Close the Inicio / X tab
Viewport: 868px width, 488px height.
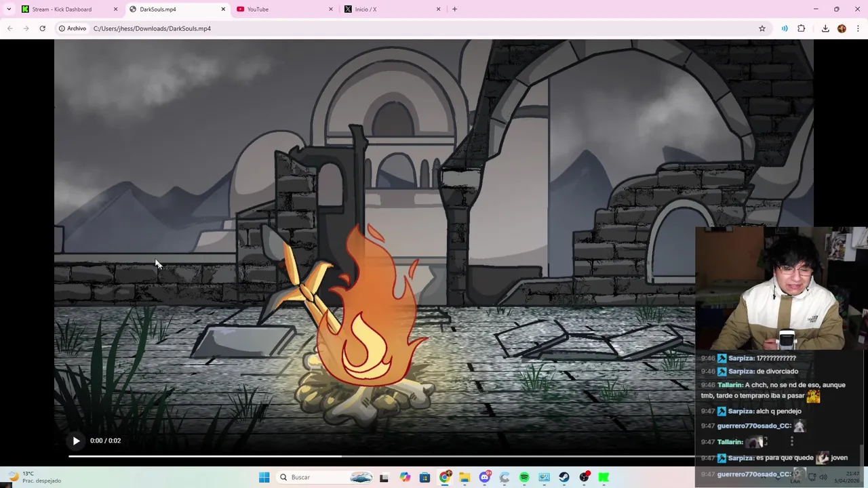438,9
